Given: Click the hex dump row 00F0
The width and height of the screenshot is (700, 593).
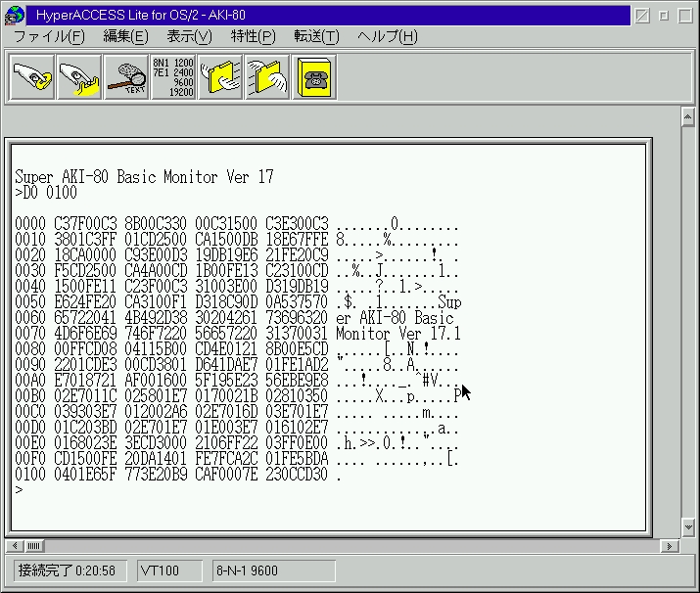Looking at the screenshot, I should [237, 459].
